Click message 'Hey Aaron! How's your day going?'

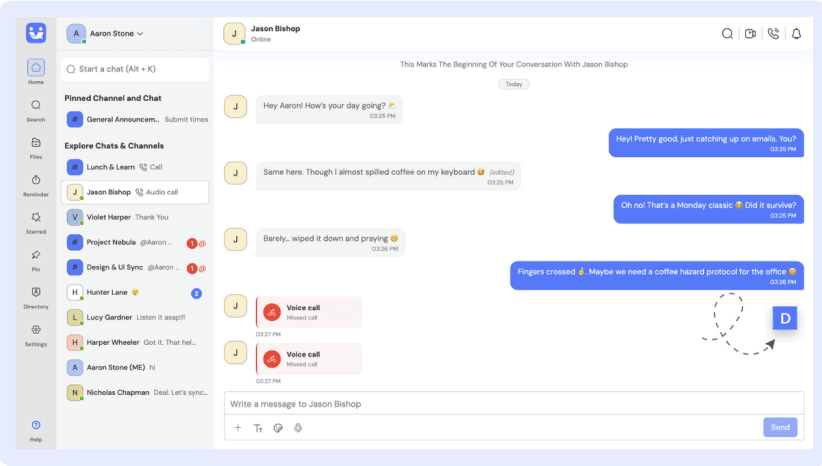pyautogui.click(x=329, y=109)
